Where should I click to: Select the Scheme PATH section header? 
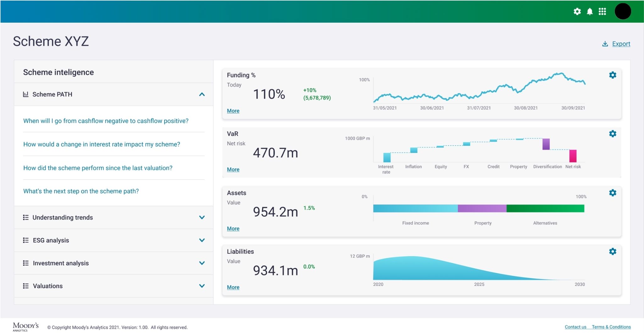114,94
